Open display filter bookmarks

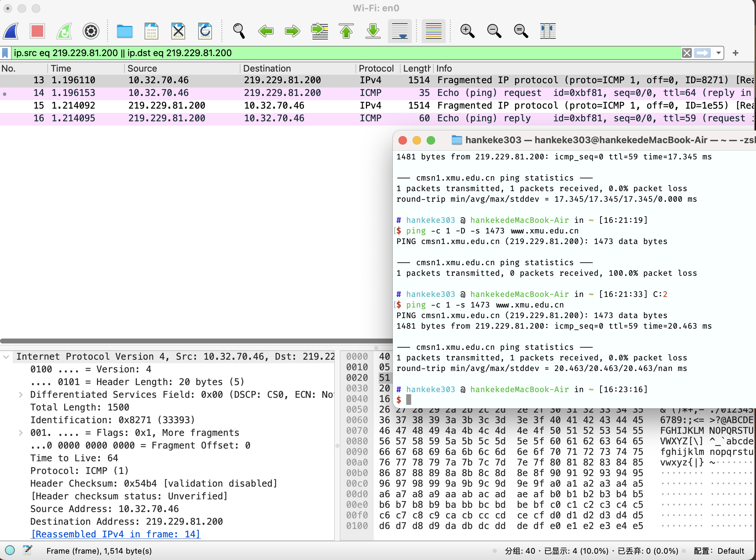[x=5, y=53]
